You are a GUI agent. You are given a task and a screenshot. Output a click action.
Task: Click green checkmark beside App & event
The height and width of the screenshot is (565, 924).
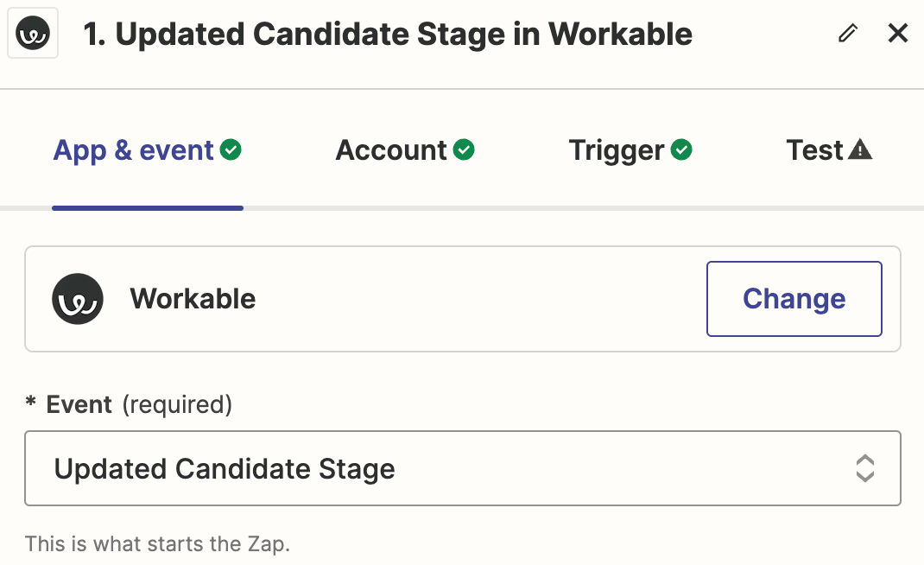click(231, 150)
